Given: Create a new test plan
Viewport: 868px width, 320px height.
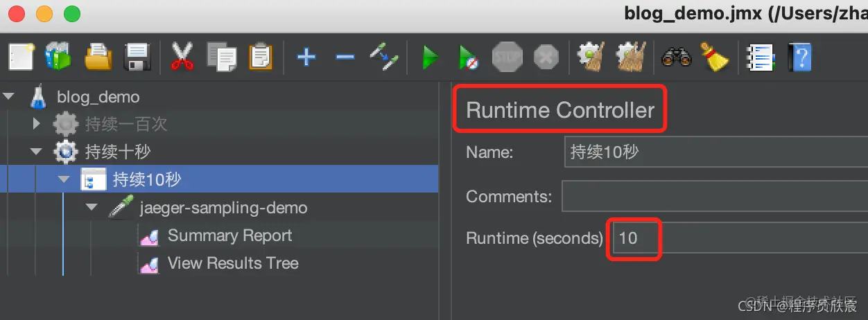Looking at the screenshot, I should click(21, 56).
